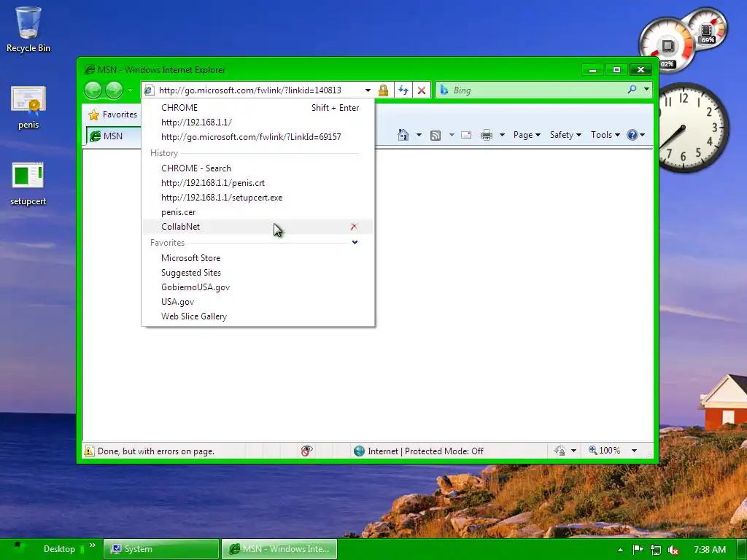Image resolution: width=747 pixels, height=560 pixels.
Task: Choose CollabNet history entry
Action: click(258, 227)
